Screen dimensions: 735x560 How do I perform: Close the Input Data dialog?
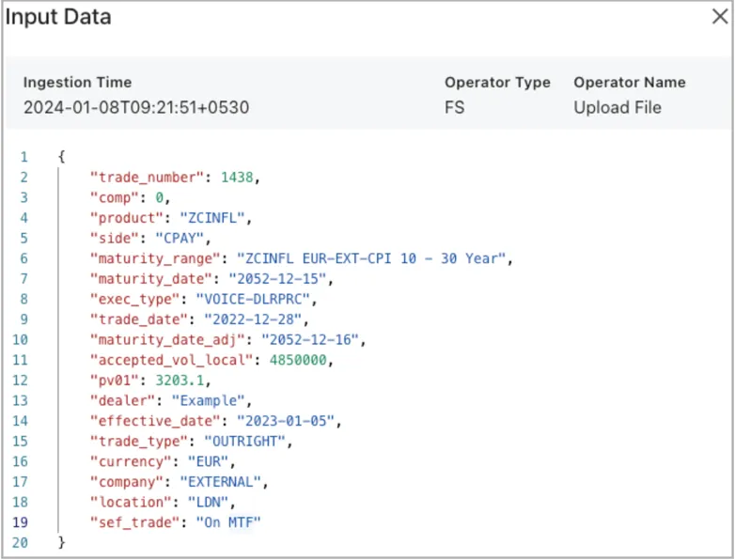coord(720,16)
